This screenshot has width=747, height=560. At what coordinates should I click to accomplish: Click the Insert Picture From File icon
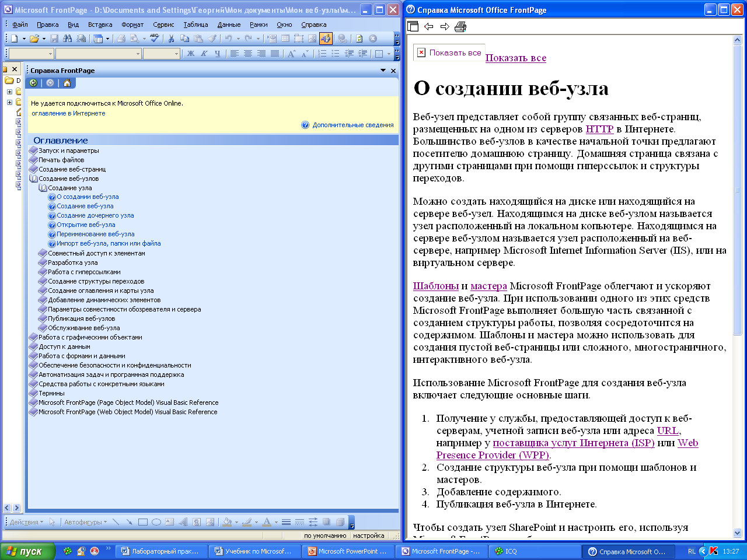(312, 38)
